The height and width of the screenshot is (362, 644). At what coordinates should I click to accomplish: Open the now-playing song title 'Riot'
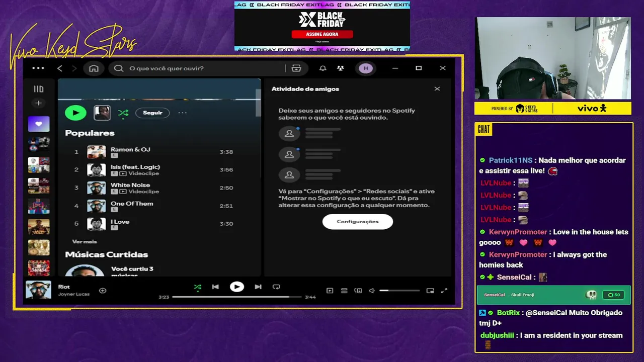pos(64,287)
